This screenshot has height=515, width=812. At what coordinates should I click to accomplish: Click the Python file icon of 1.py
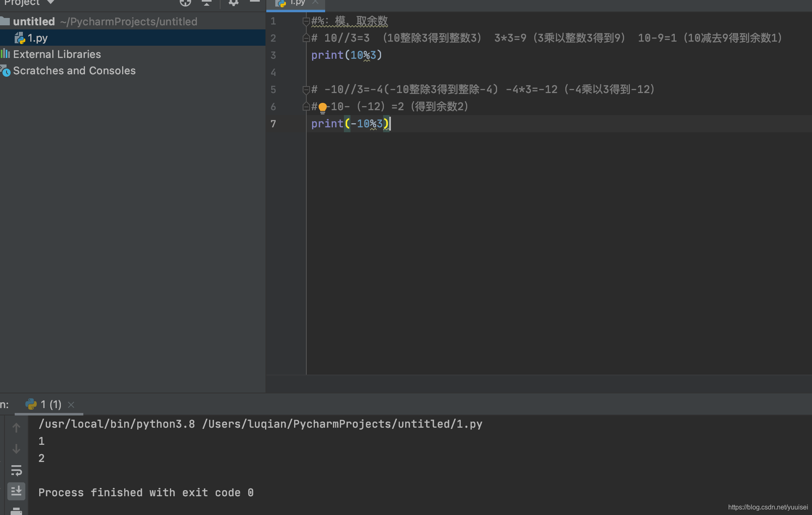click(x=20, y=38)
